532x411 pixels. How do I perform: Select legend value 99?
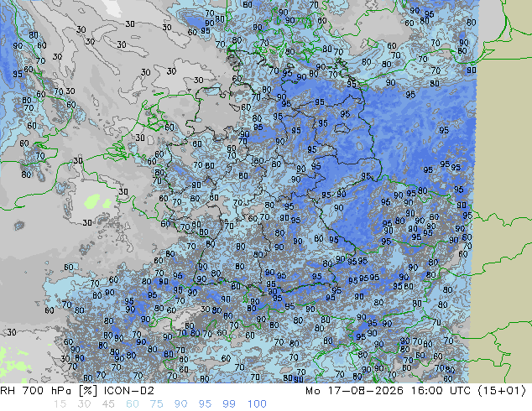coord(229,404)
